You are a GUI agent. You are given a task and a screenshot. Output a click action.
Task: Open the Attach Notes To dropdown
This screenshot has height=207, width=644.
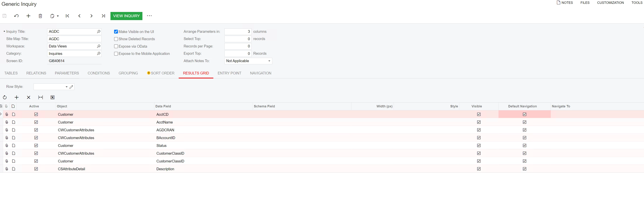click(x=269, y=61)
